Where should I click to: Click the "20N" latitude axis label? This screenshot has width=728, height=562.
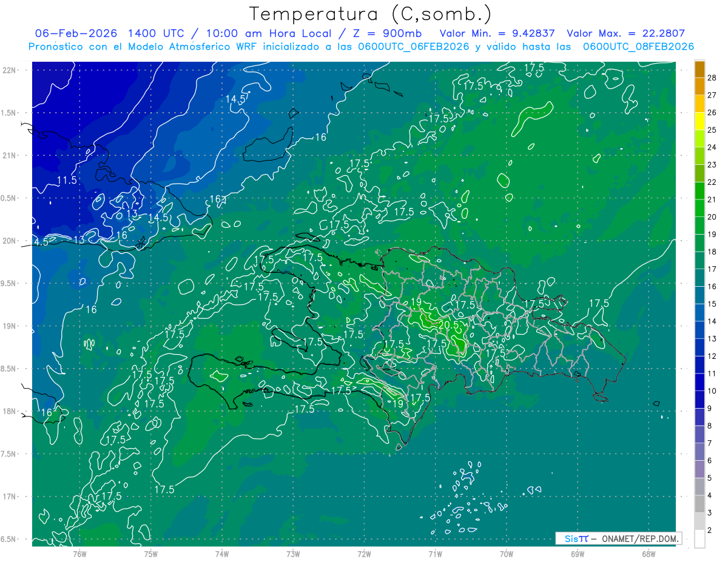pyautogui.click(x=8, y=241)
